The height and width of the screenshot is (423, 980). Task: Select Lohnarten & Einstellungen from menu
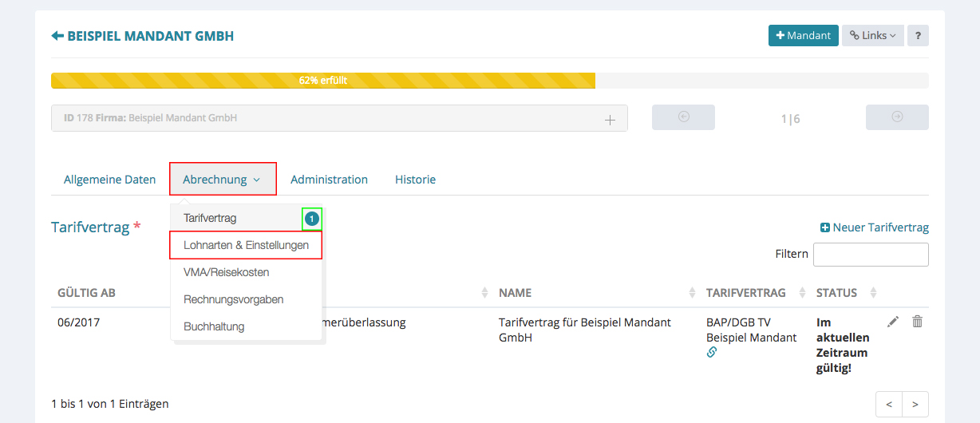(x=246, y=245)
